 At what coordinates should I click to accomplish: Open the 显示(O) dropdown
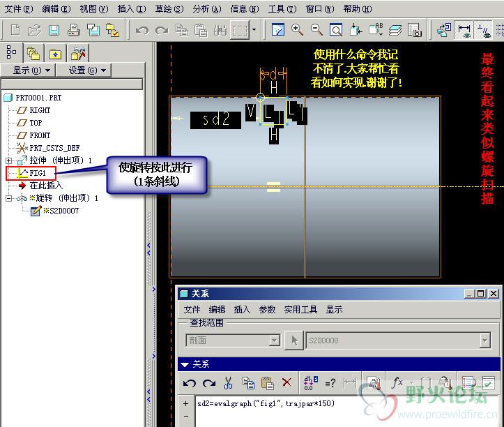pos(29,70)
